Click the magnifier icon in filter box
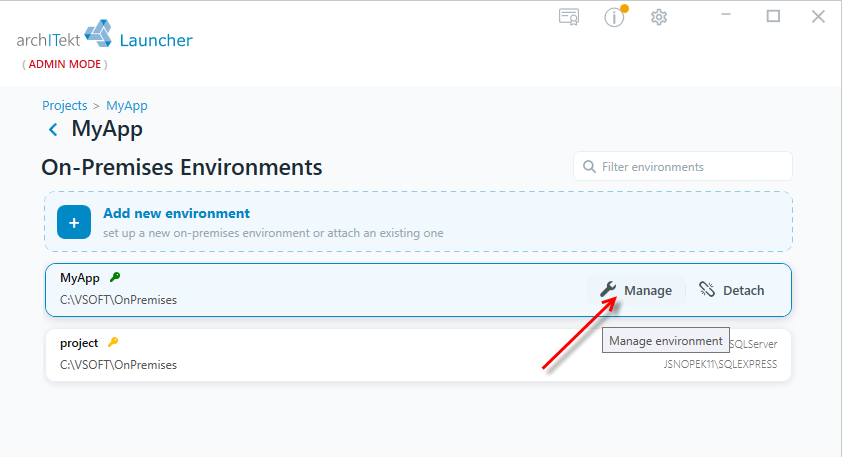The image size is (842, 457). click(589, 166)
